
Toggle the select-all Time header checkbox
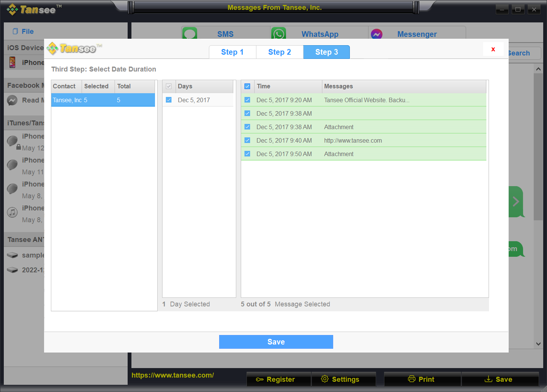coord(247,86)
